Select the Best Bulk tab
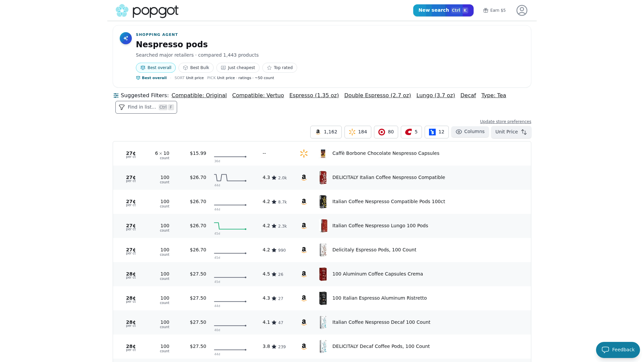Screen dimensions: 644x362 tap(196, 68)
